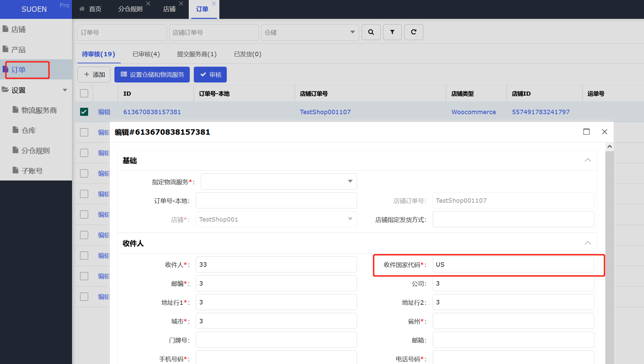
Task: Check the fourth order row checkbox
Action: 84,173
